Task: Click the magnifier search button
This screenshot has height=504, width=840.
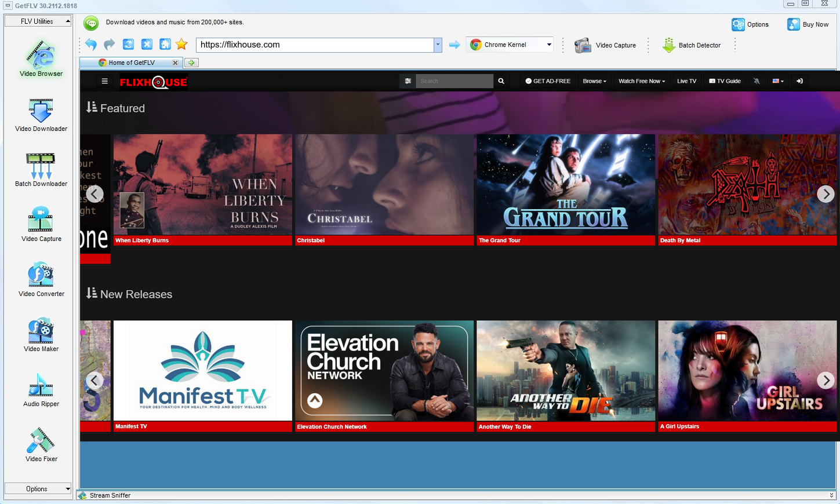Action: coord(501,81)
